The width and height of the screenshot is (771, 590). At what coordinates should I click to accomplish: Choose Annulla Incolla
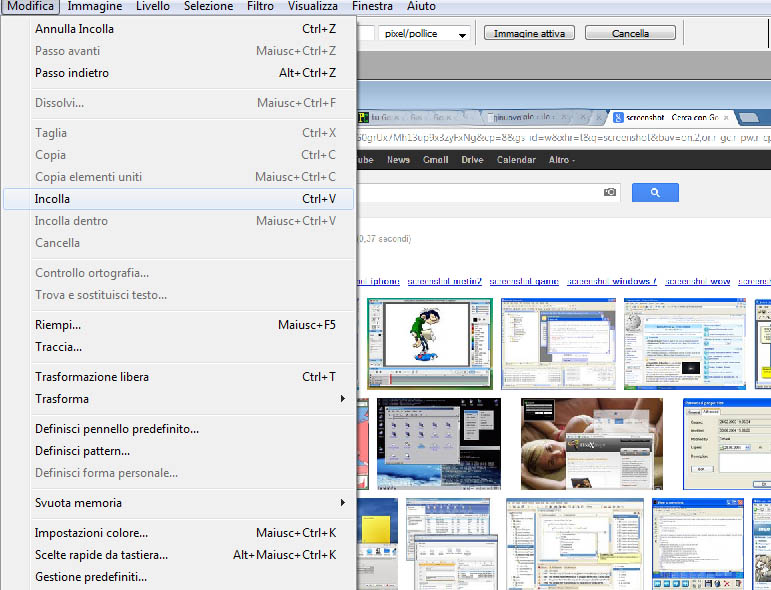tap(179, 29)
